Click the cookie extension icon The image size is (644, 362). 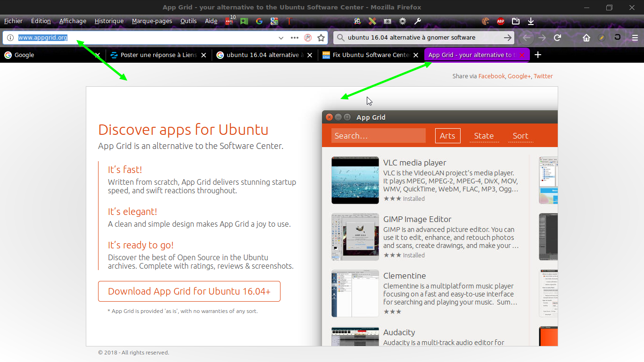485,21
